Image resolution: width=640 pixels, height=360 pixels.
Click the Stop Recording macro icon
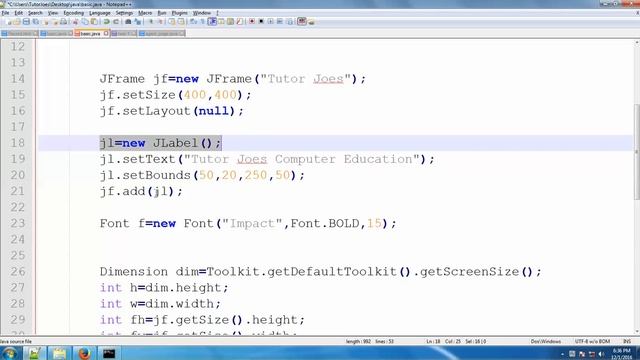coord(261,22)
